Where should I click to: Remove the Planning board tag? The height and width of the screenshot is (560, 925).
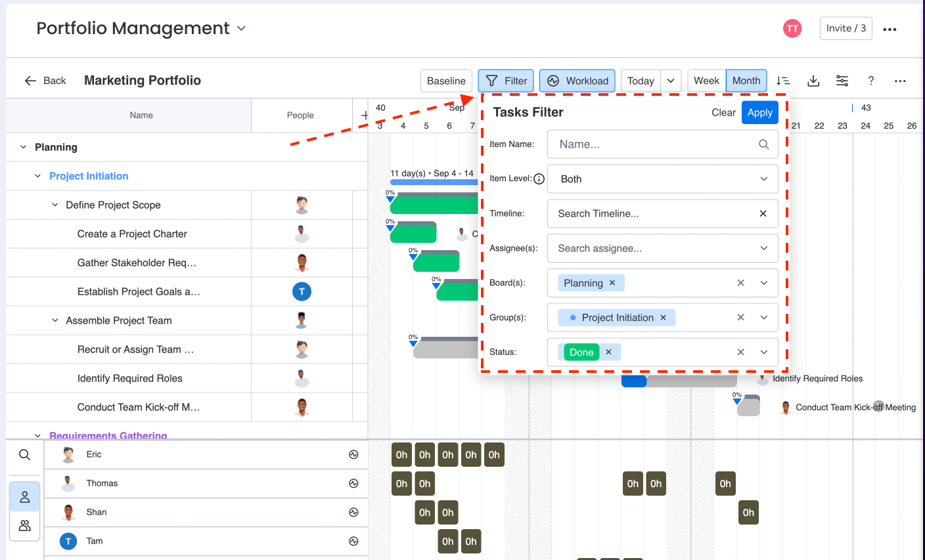pos(612,282)
